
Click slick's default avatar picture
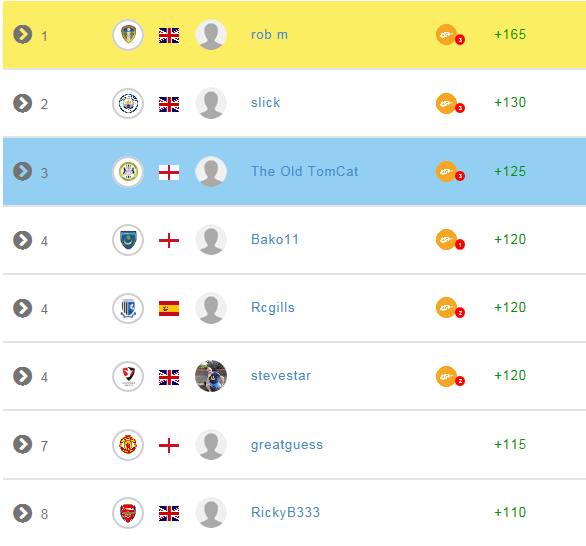[x=211, y=103]
